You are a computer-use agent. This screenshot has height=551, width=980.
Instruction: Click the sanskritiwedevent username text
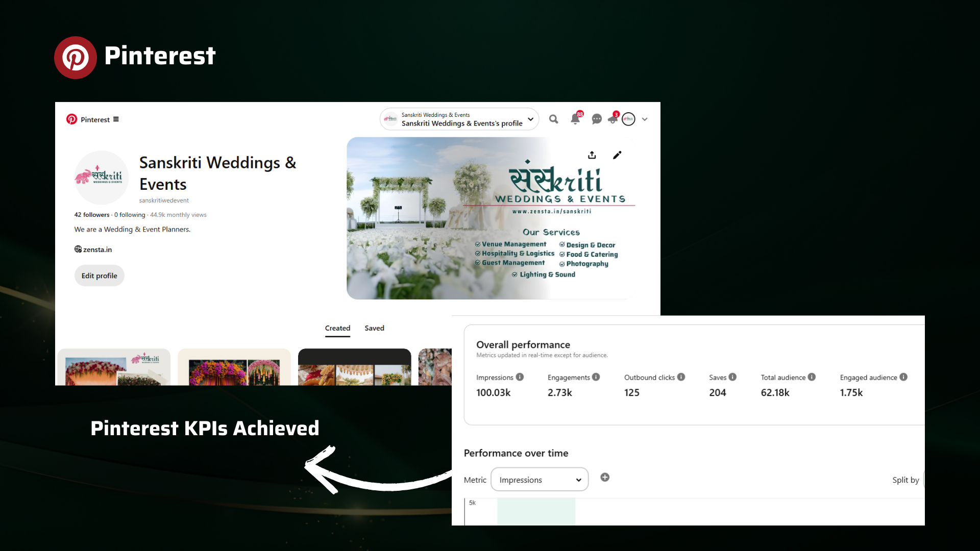click(x=164, y=201)
